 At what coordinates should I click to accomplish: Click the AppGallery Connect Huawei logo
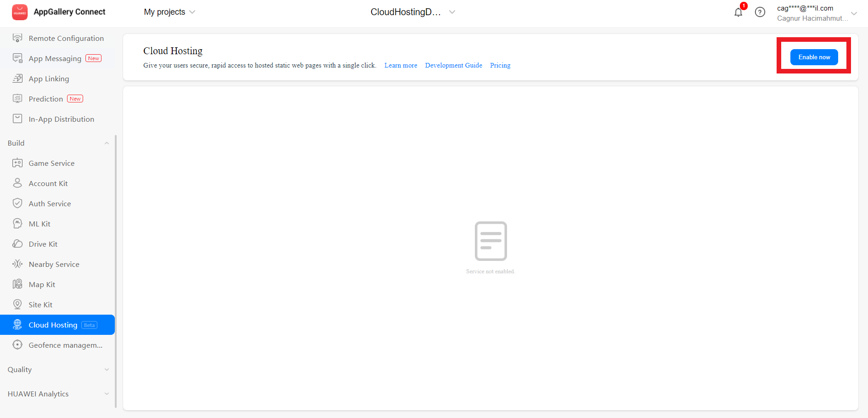[x=20, y=12]
